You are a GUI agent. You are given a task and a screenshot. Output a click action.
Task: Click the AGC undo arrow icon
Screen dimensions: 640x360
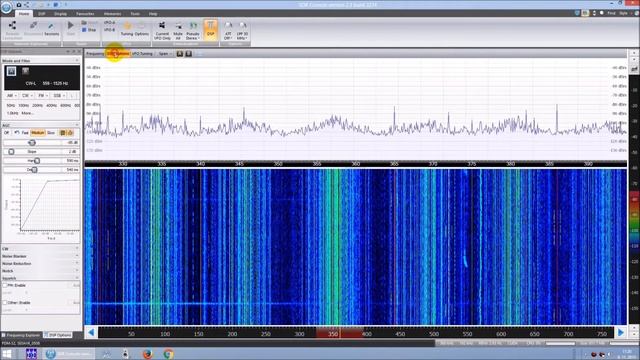[17, 133]
